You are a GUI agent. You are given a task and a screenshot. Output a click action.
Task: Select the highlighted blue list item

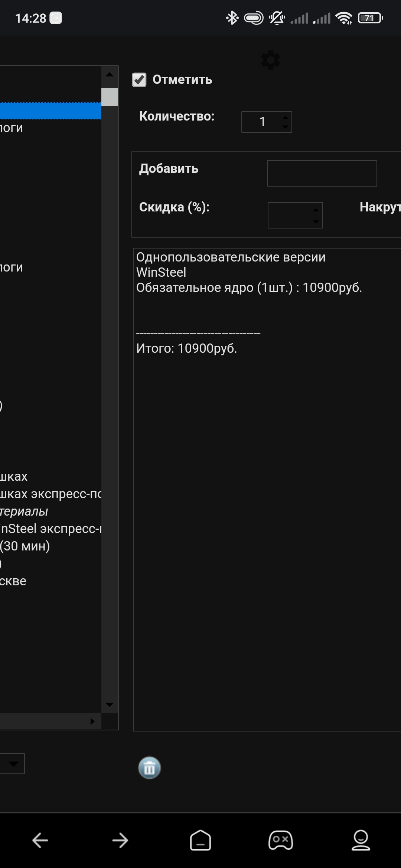click(x=50, y=111)
